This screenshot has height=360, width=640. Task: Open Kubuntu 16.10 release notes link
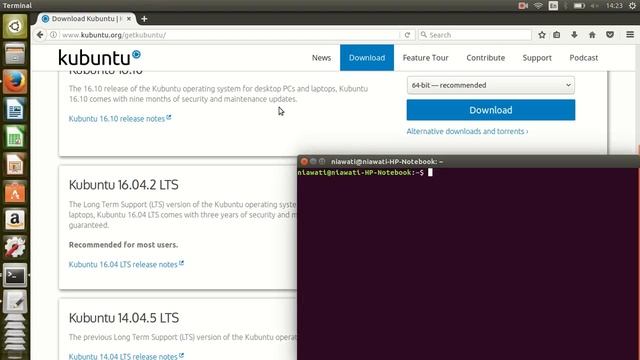click(120, 118)
